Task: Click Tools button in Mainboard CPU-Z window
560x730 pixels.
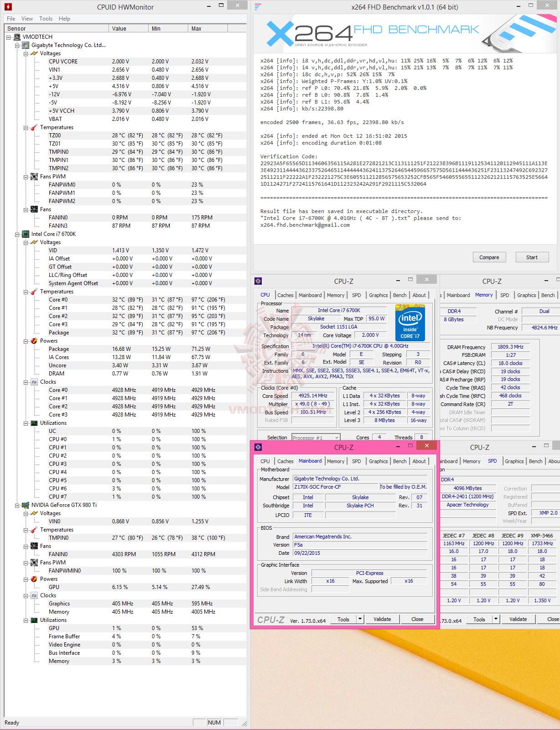Action: pyautogui.click(x=343, y=619)
